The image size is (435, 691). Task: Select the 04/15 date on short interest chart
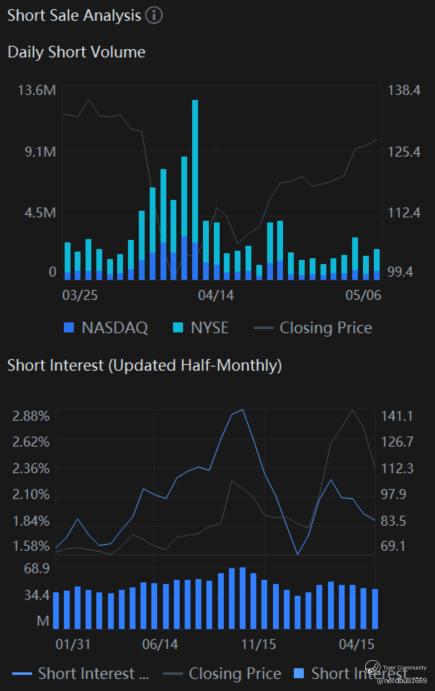(357, 644)
